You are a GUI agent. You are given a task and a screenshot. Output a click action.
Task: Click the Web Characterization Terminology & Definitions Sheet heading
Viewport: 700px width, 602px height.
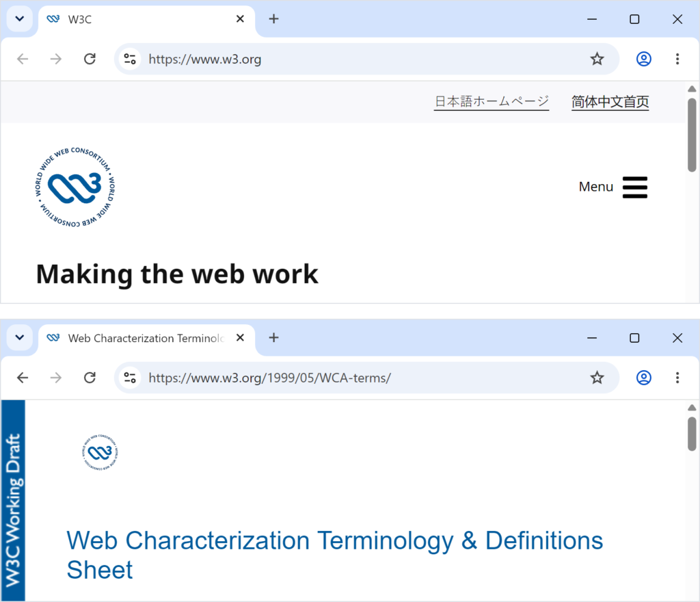coord(335,555)
